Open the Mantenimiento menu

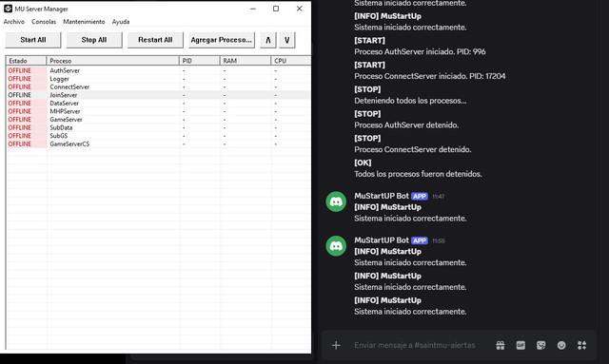[84, 22]
